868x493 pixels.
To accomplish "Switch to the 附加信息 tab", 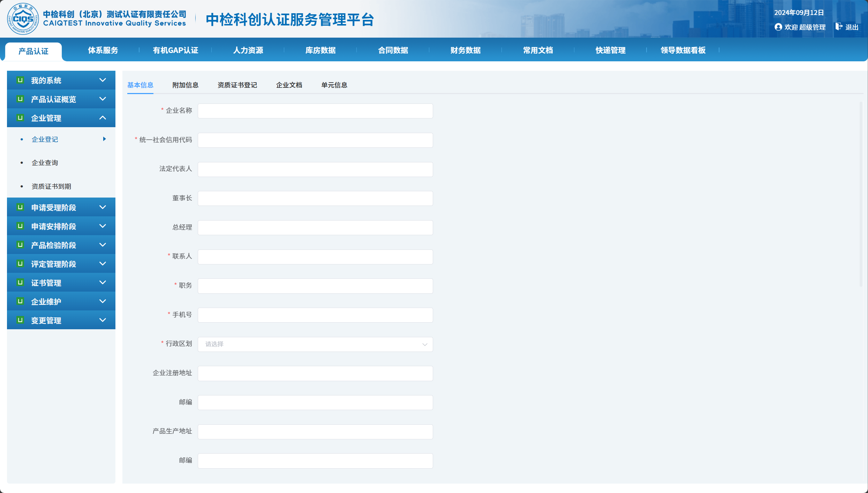I will click(x=185, y=85).
